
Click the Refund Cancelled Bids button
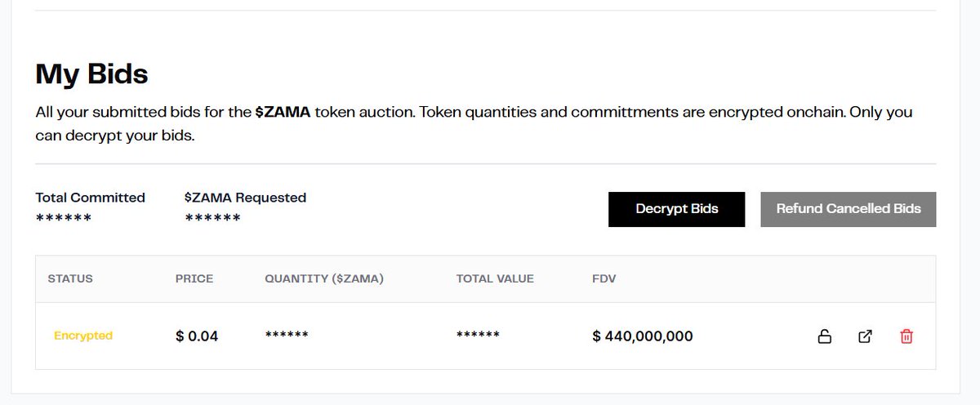tap(848, 209)
